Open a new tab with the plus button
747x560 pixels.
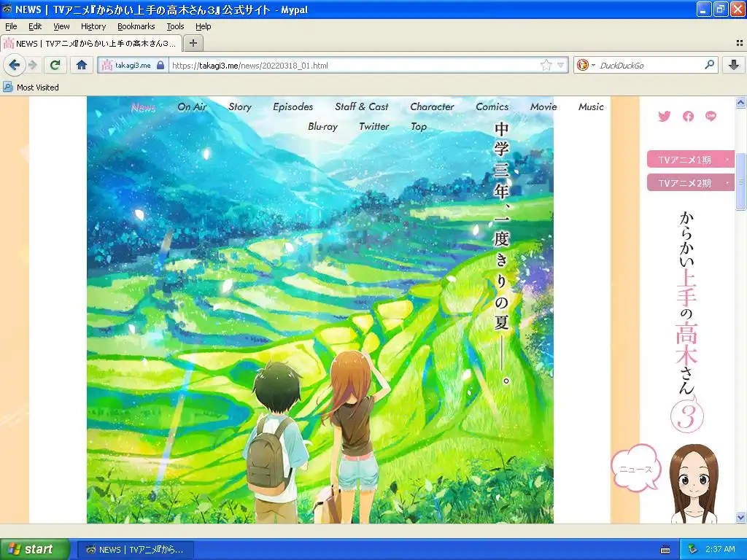tap(193, 43)
